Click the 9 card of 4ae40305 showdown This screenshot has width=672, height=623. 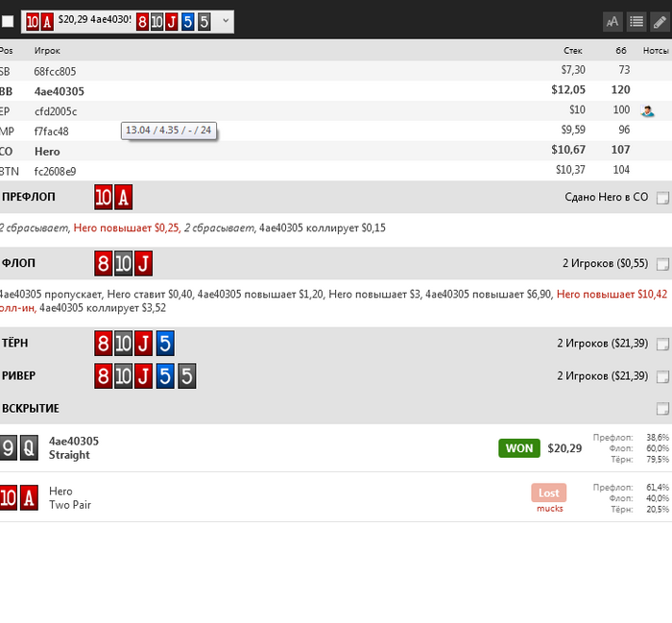tap(8, 447)
